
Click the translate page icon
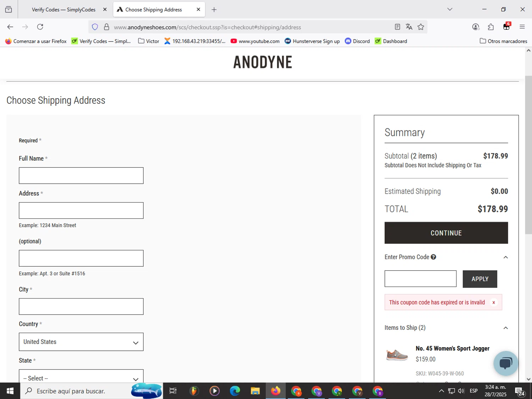(x=409, y=27)
